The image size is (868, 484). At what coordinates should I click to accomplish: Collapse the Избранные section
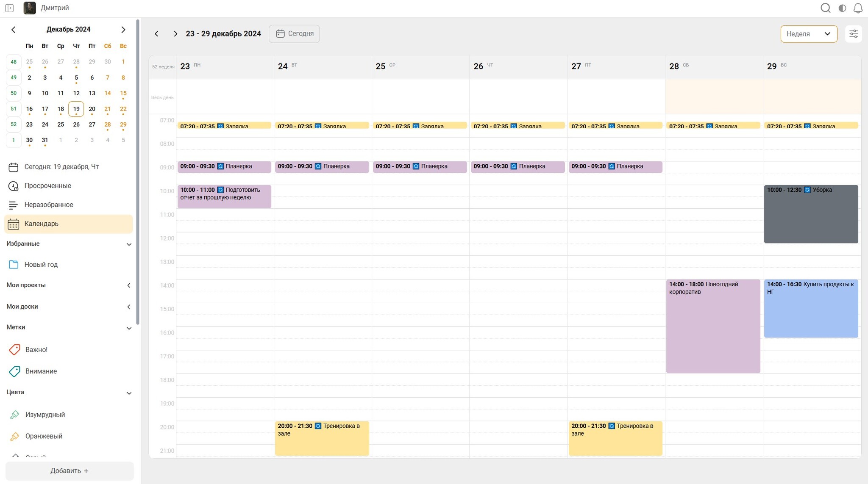click(129, 244)
